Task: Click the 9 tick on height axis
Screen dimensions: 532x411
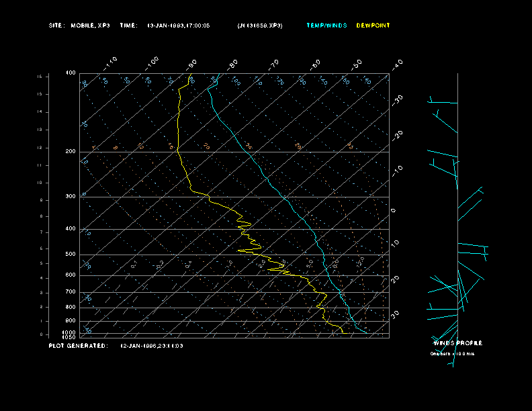Action: [42, 200]
